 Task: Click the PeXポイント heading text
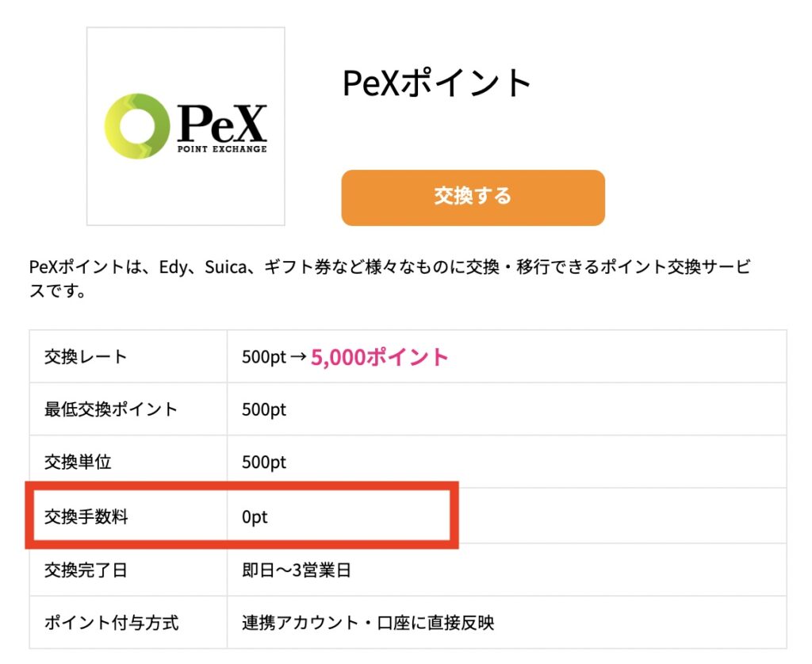437,83
